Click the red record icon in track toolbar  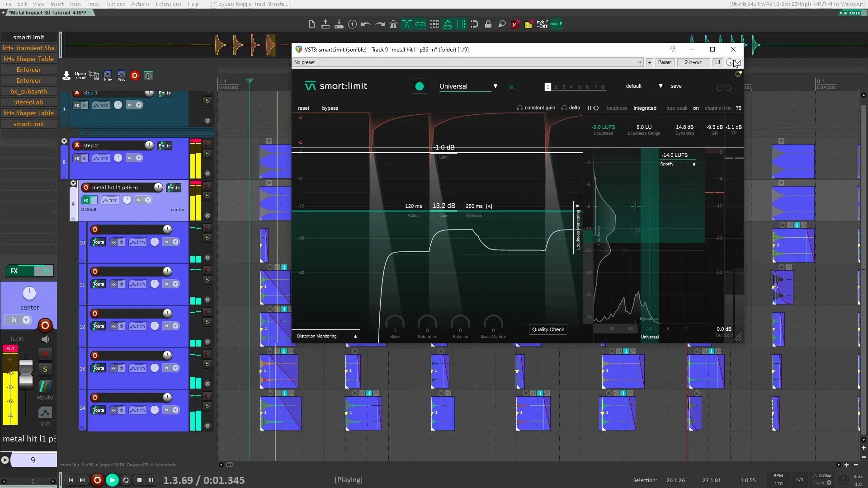(x=134, y=75)
